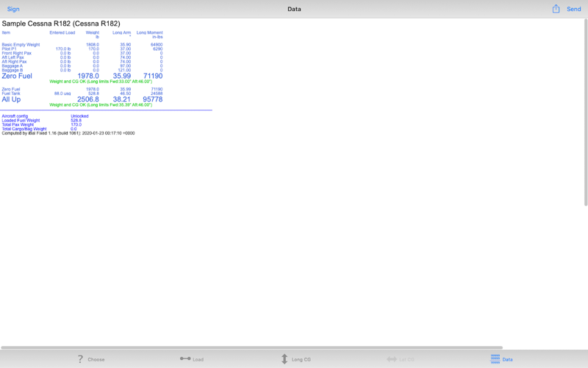Image resolution: width=588 pixels, height=368 pixels.
Task: Click the horizontal scrollbar above the tab bar
Action: [251, 347]
